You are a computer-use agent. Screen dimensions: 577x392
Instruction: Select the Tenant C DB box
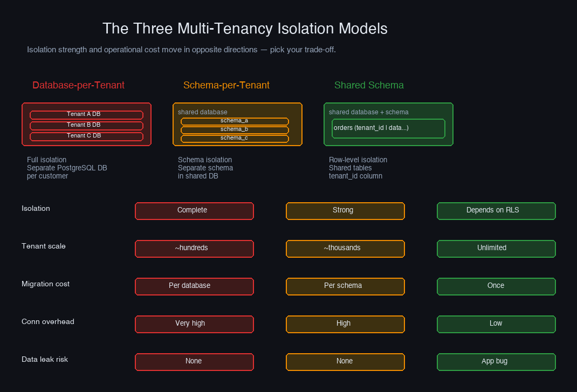(x=86, y=136)
